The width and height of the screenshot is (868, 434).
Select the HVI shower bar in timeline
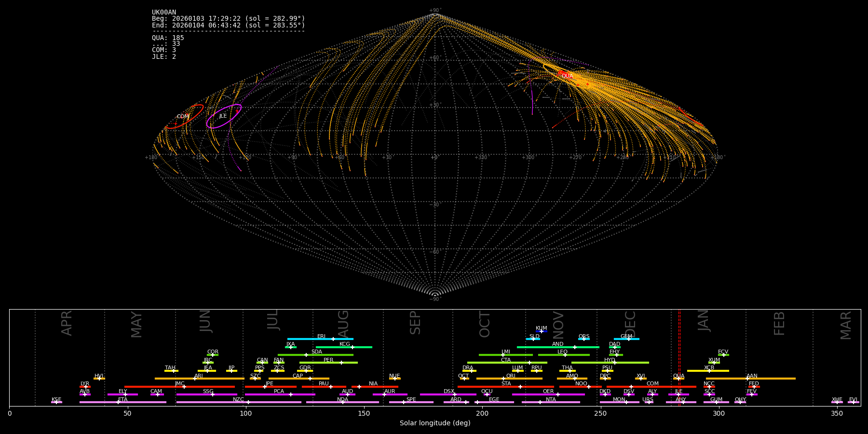click(x=99, y=379)
